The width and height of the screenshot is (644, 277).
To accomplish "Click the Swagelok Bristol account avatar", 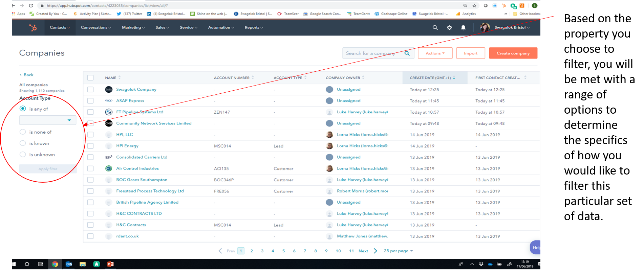I will (485, 27).
